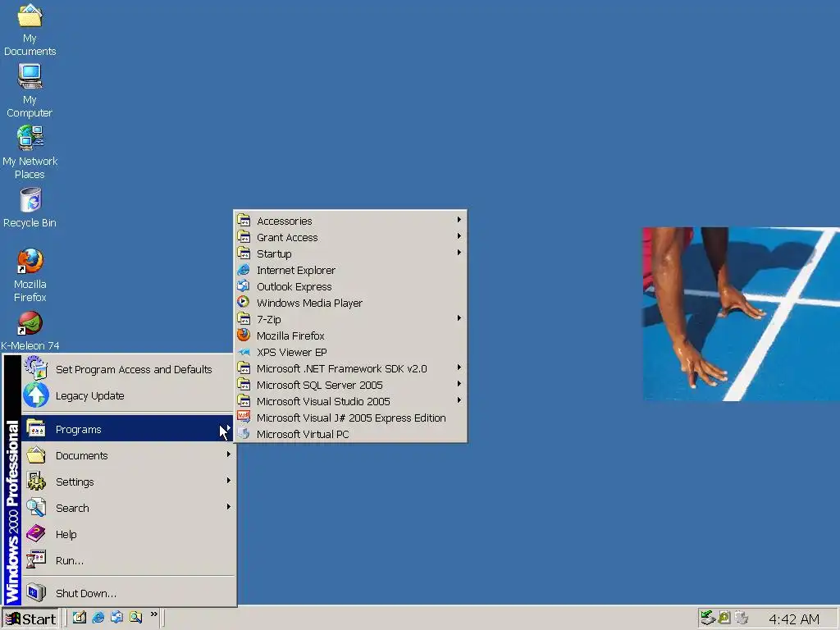
Task: Expand the Settings submenu arrow in Start menu
Action: (x=229, y=481)
